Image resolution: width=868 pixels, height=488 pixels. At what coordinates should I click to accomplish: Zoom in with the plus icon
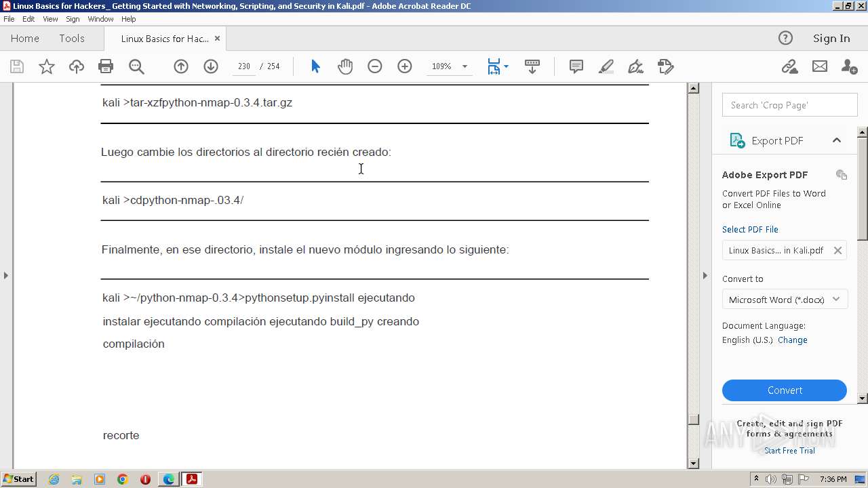pos(405,66)
